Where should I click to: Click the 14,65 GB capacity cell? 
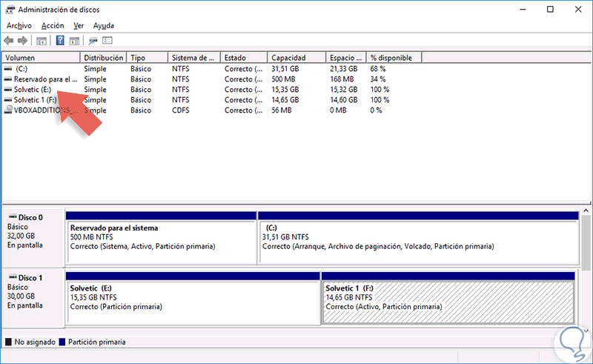pos(285,100)
